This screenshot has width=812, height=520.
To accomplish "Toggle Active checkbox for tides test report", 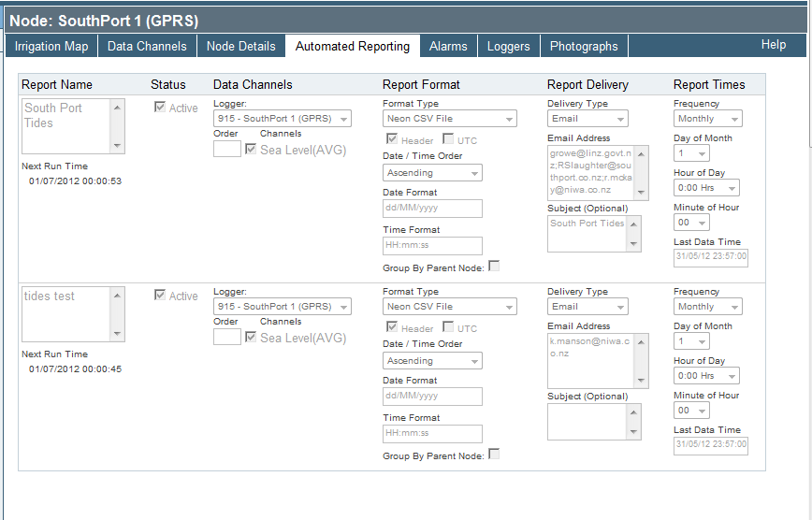I will (x=160, y=296).
